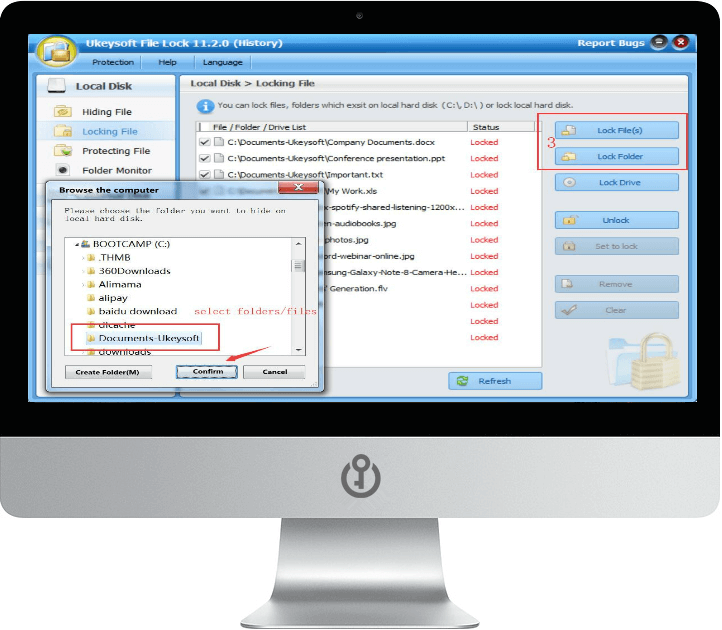Image resolution: width=722 pixels, height=630 pixels.
Task: Close the Browse the computer dialog
Action: tap(298, 187)
